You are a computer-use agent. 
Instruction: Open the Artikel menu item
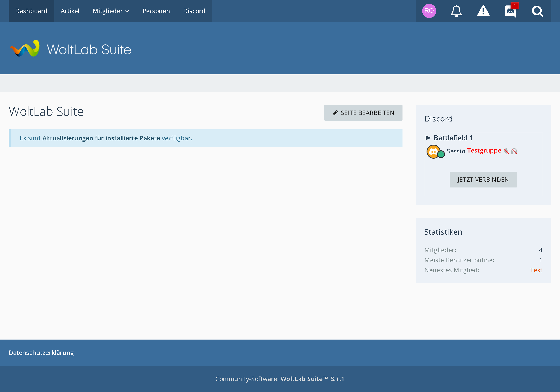tap(70, 11)
